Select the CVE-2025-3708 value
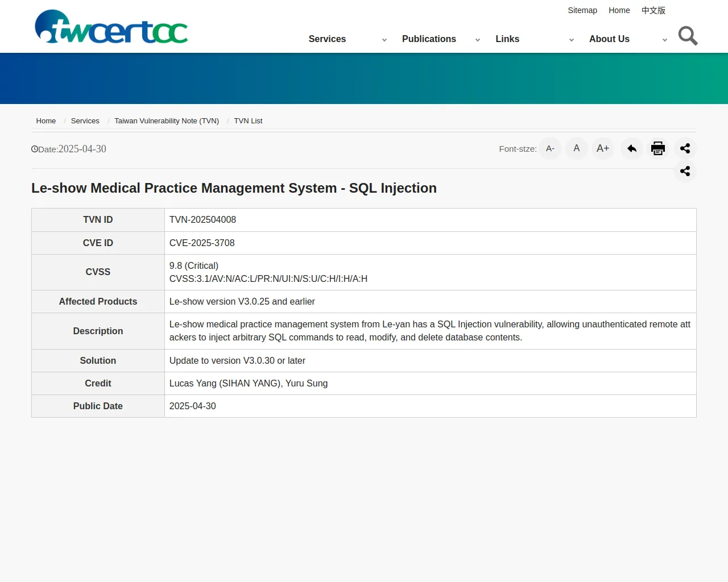The height and width of the screenshot is (582, 728). pyautogui.click(x=202, y=243)
